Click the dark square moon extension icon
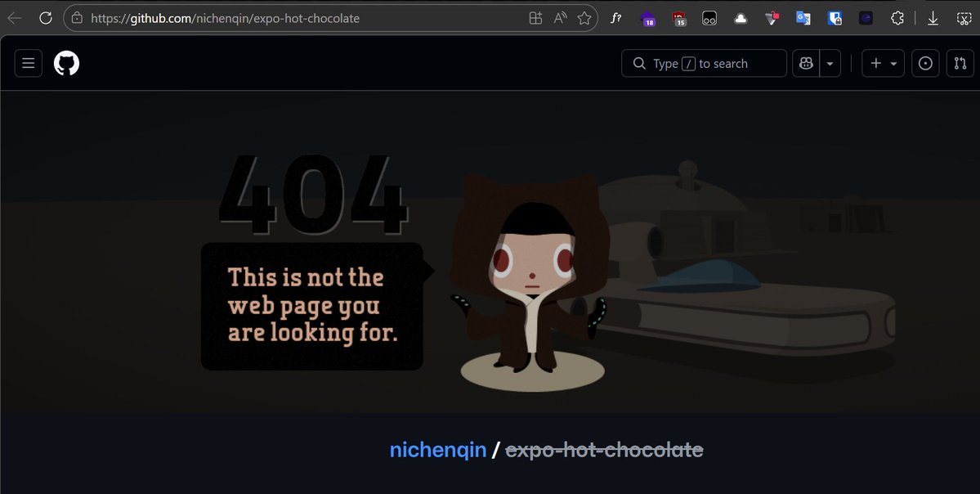This screenshot has height=494, width=980. [866, 18]
